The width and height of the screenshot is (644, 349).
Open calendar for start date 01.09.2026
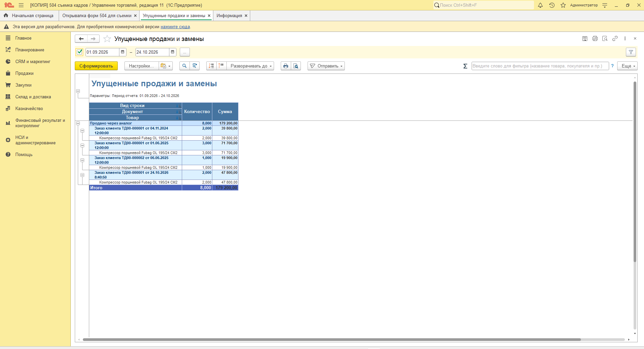(x=123, y=52)
